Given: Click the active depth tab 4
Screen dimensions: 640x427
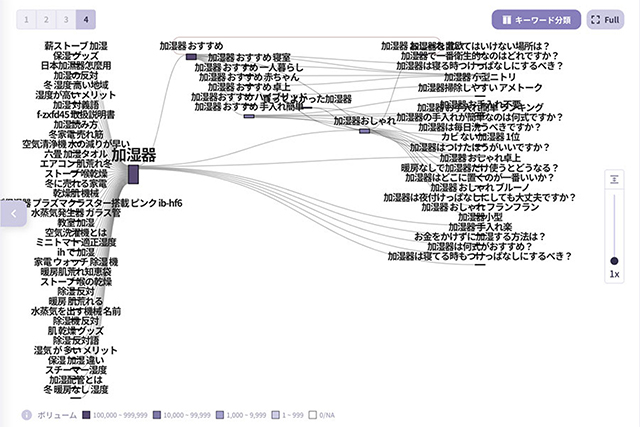Looking at the screenshot, I should tap(86, 19).
